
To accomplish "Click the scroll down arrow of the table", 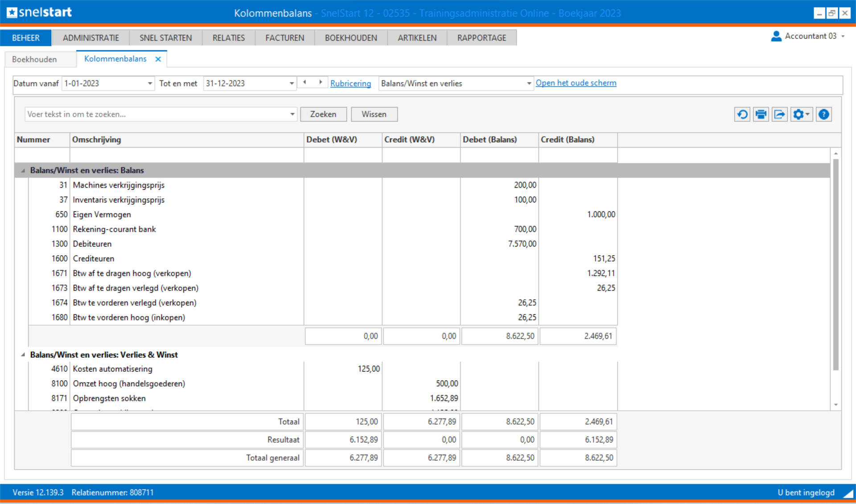I will coord(836,405).
